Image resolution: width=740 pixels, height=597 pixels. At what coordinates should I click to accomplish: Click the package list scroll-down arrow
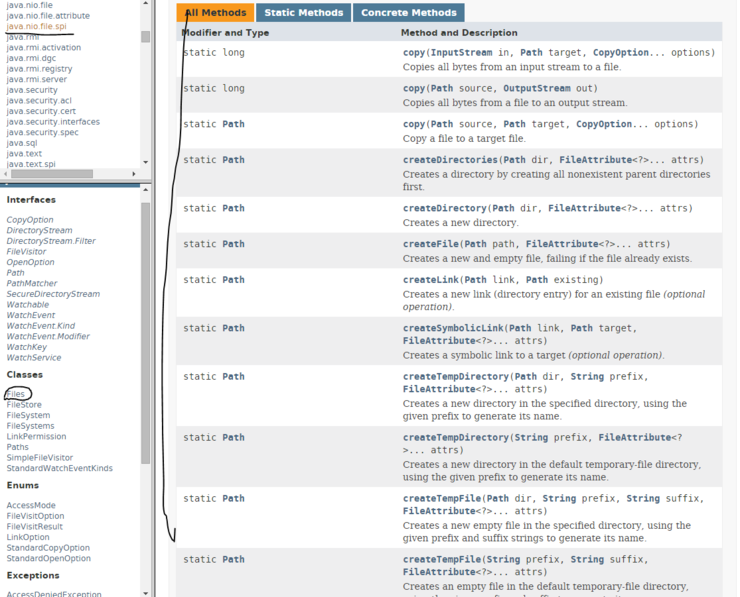point(146,162)
